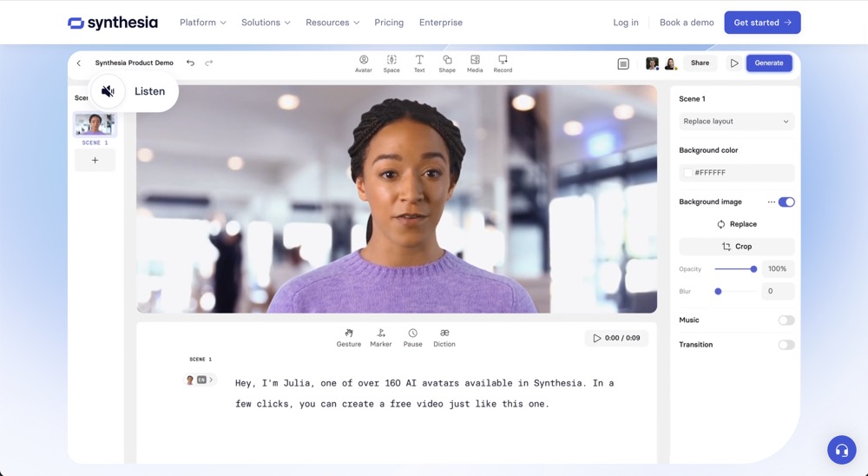Open the Platform navigation dropdown
The height and width of the screenshot is (476, 868).
(202, 23)
